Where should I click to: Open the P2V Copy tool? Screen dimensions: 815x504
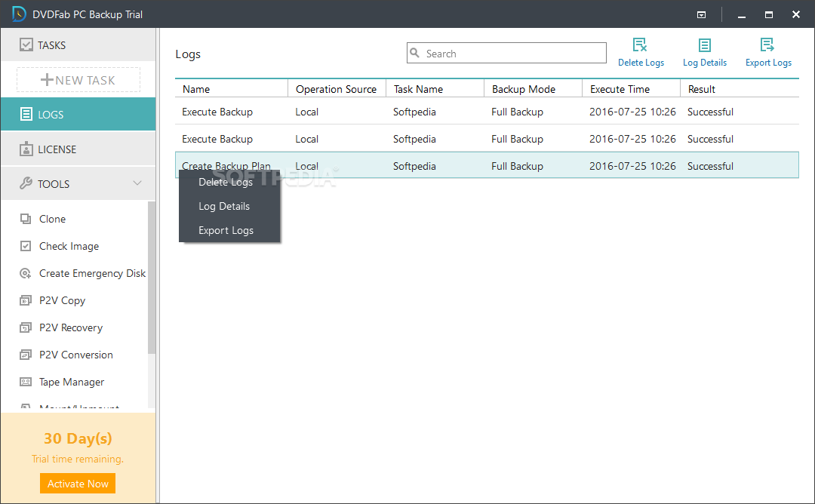tap(63, 300)
